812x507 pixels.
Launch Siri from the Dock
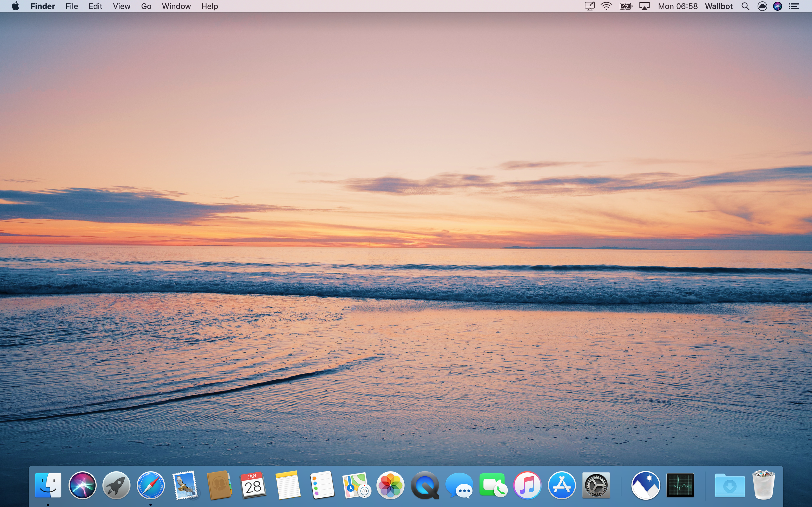(82, 485)
